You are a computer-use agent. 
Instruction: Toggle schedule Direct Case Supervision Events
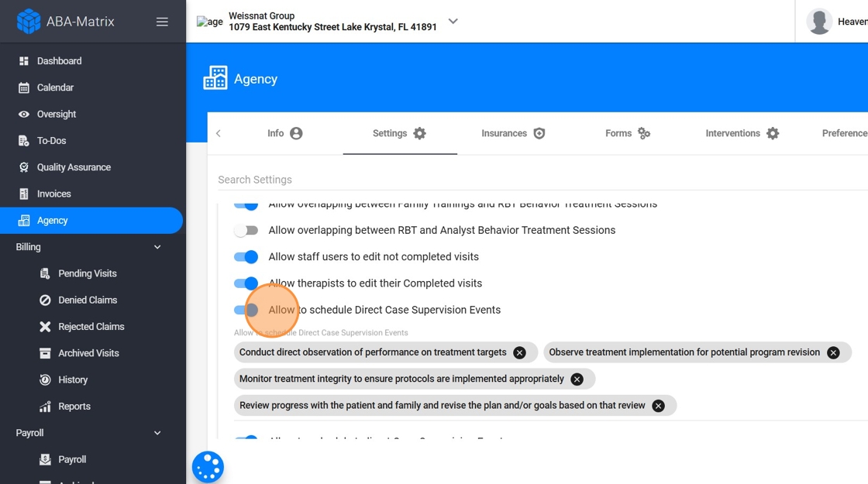[x=246, y=310]
